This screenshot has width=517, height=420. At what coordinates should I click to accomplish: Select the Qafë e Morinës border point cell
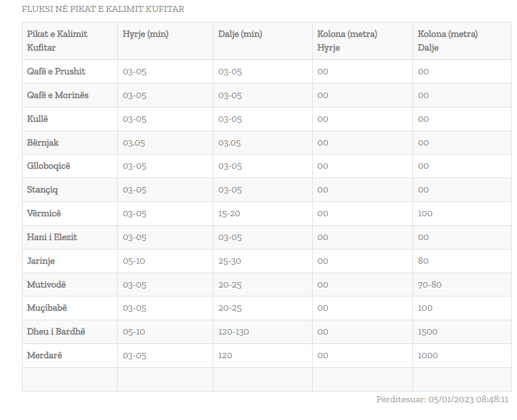coord(58,95)
